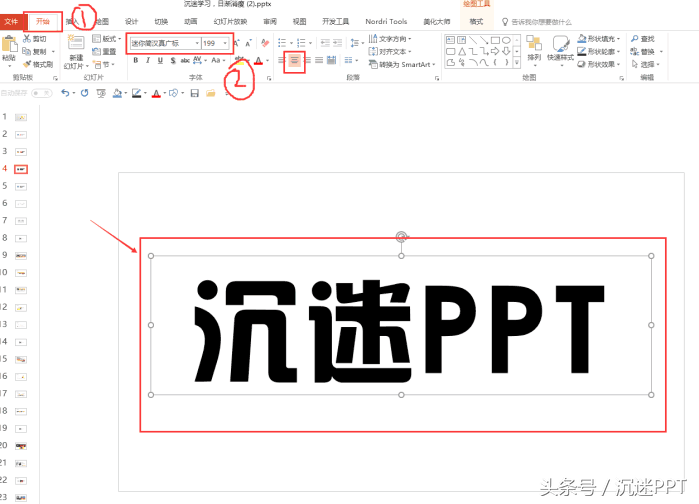Open the Change Case (Aa) dropdown

[218, 60]
